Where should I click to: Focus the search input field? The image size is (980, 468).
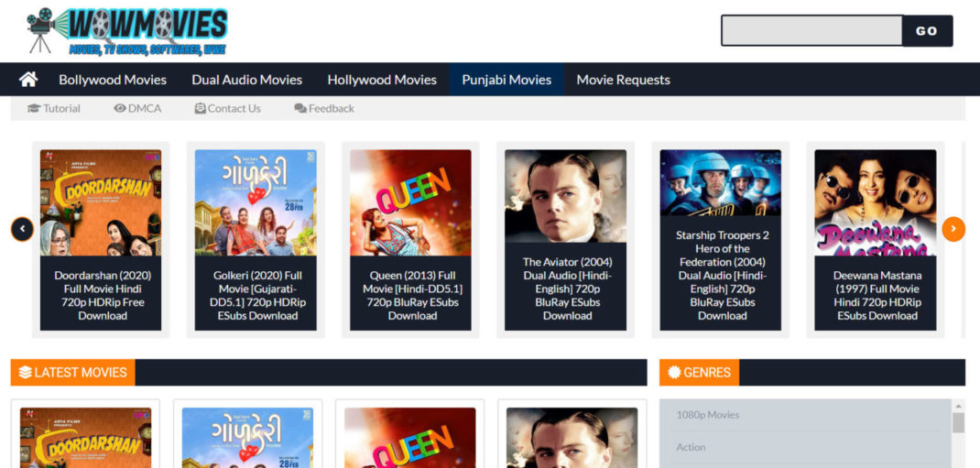tap(811, 30)
